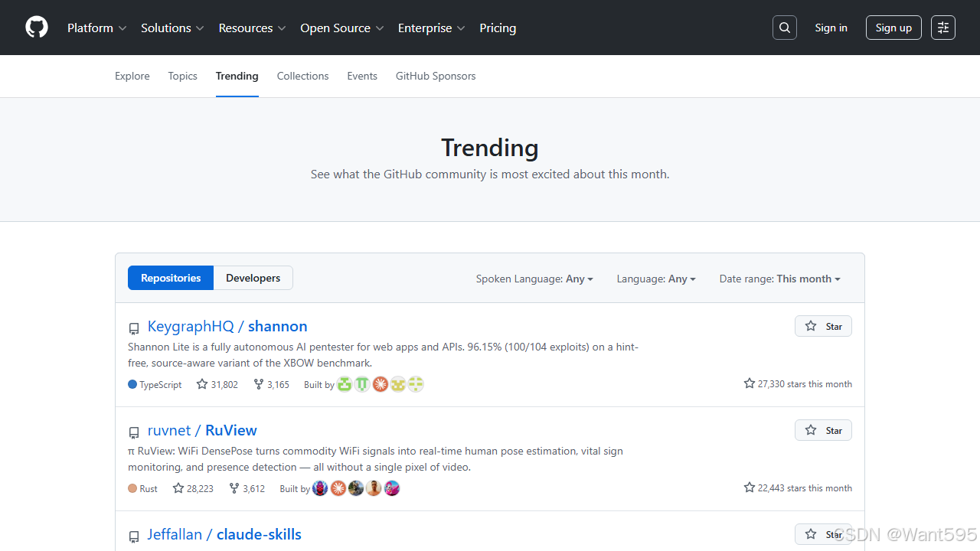Viewport: 980px width, 551px height.
Task: Open the fourth contributor avatar on shannon
Action: point(398,384)
